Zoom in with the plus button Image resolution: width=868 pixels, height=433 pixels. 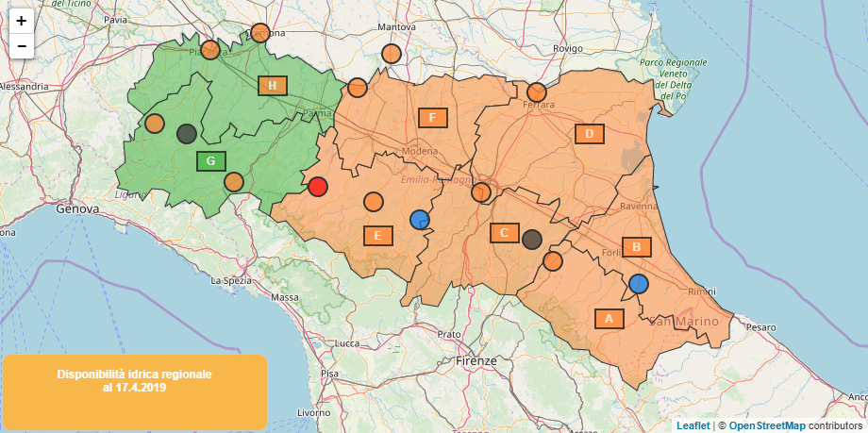(22, 21)
